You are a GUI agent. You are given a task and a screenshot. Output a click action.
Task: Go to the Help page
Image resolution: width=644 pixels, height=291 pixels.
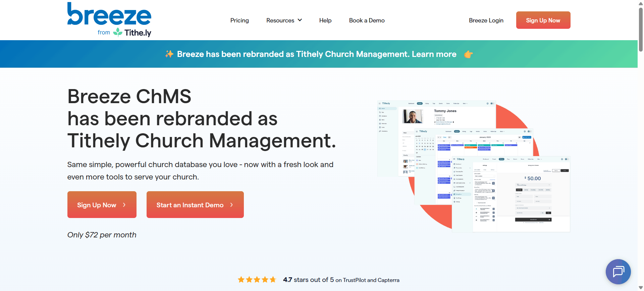tap(325, 20)
